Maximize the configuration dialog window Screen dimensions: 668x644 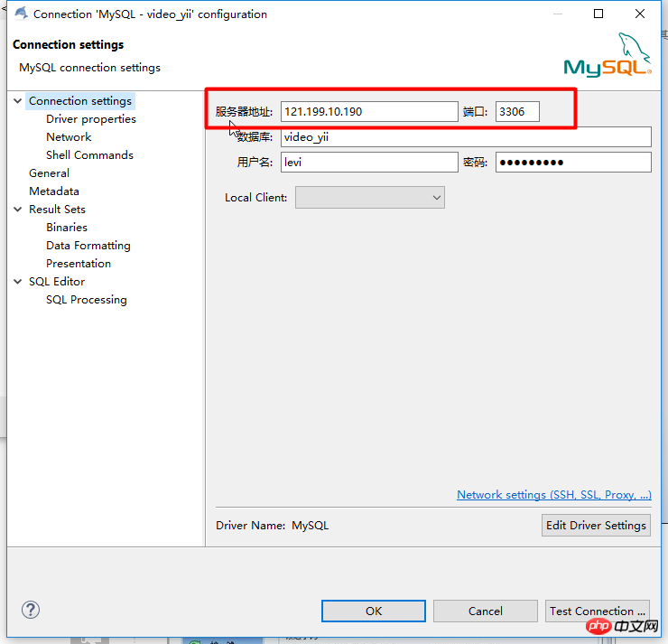(x=598, y=14)
